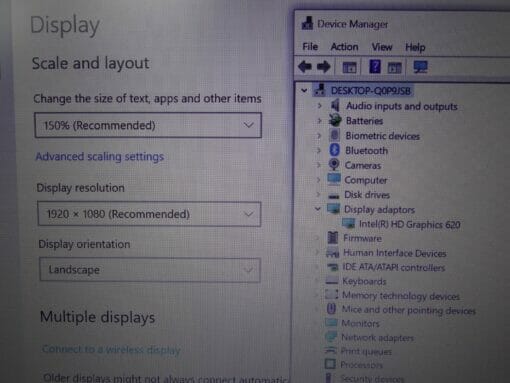The image size is (510, 383).
Task: Open the Landscape orientation dropdown
Action: (150, 270)
